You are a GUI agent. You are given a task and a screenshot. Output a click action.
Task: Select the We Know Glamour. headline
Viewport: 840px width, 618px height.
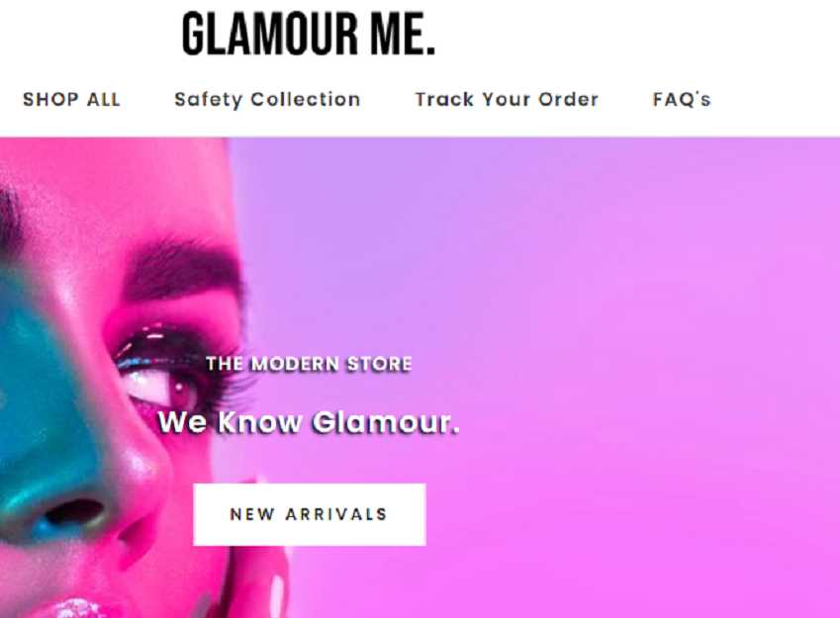point(309,422)
